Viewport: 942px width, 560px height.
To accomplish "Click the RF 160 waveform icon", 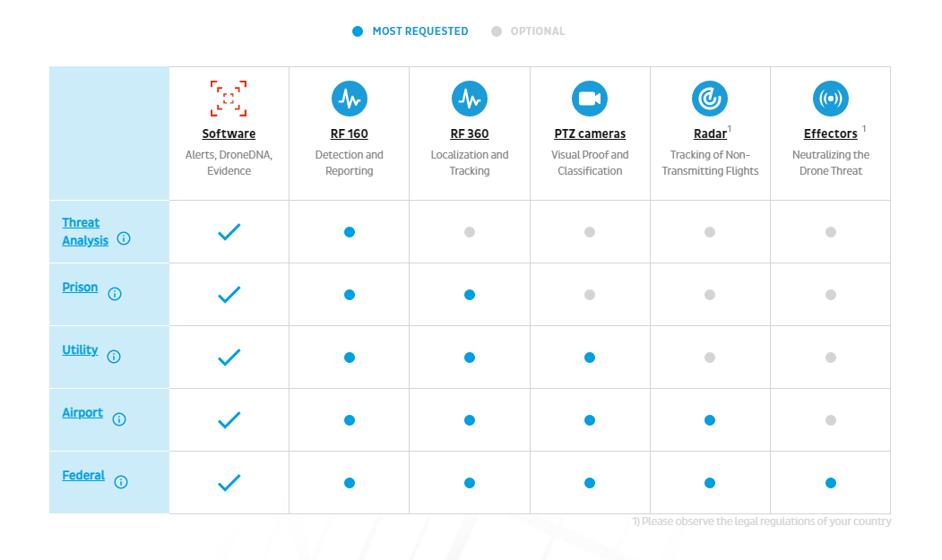I will click(350, 99).
